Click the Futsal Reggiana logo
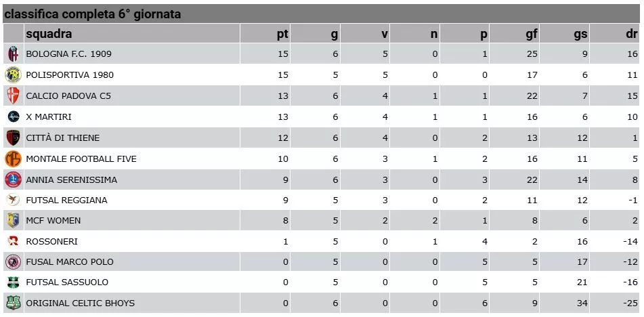 [13, 200]
